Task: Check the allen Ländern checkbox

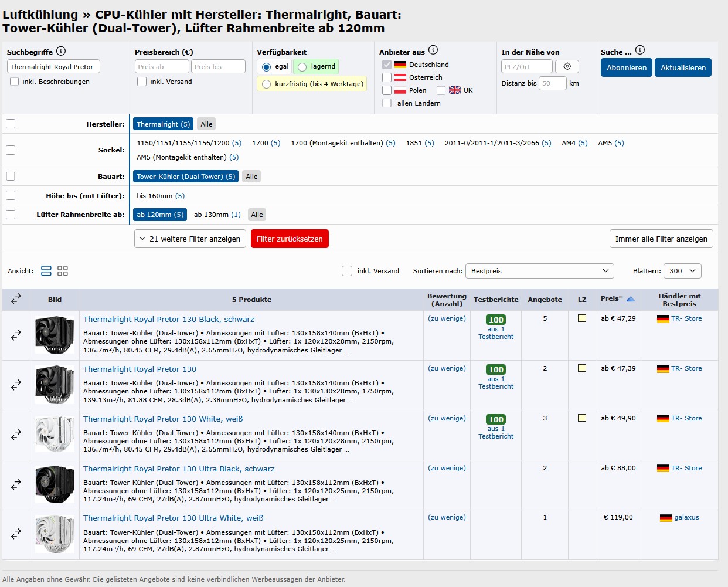Action: pos(387,103)
